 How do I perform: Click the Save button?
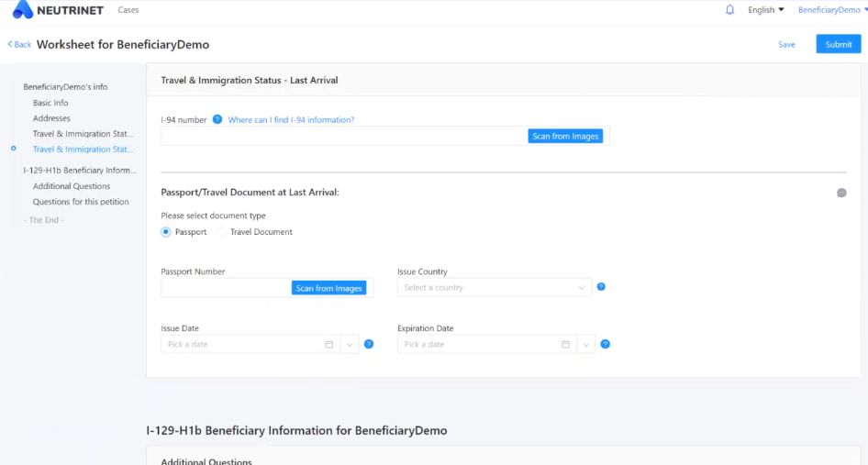pyautogui.click(x=786, y=44)
